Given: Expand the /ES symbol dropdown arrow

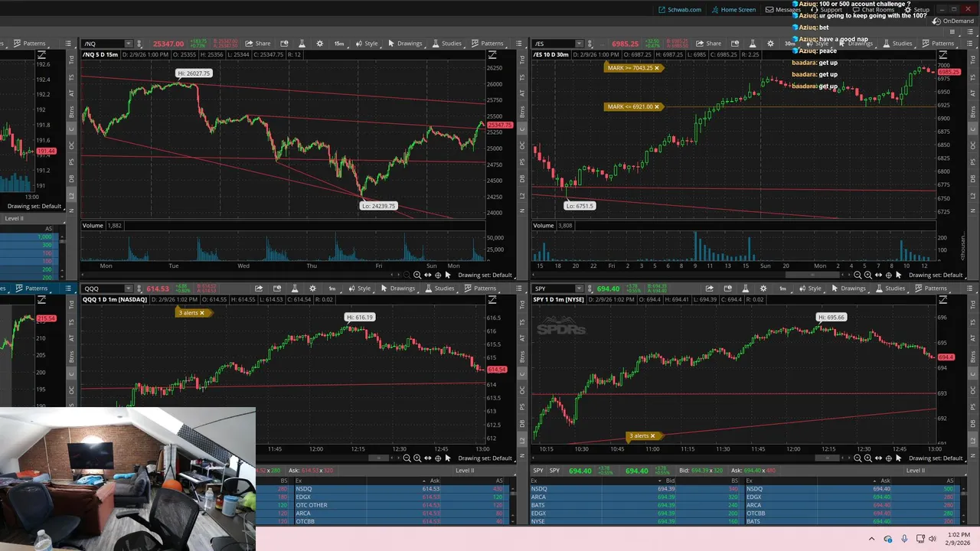Looking at the screenshot, I should pyautogui.click(x=580, y=44).
